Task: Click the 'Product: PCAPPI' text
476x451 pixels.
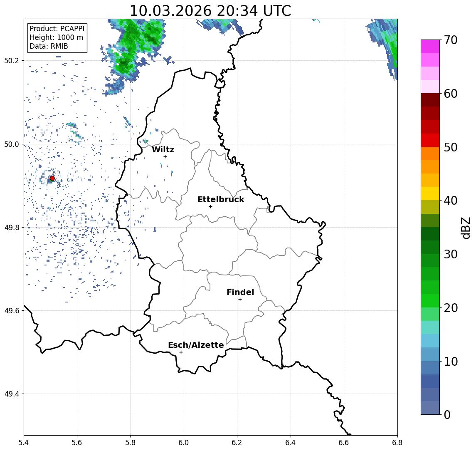Action: click(x=57, y=29)
